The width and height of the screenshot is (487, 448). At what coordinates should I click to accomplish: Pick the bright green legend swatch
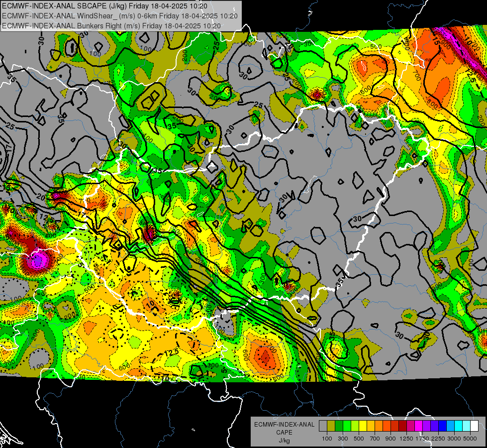click(x=347, y=426)
